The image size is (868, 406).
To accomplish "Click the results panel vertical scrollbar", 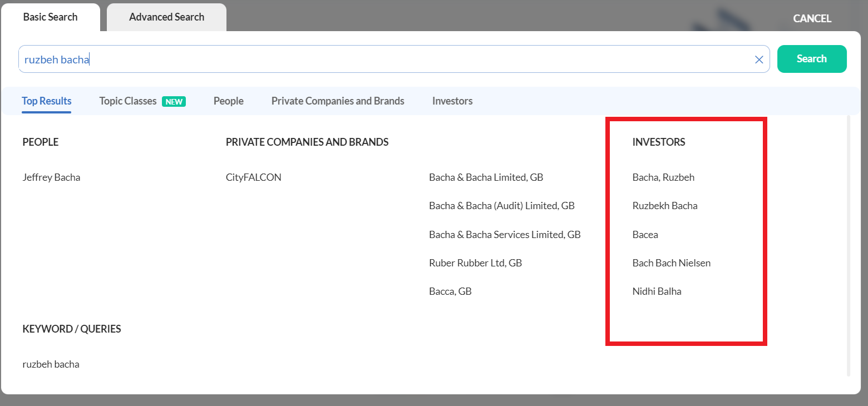I will pos(848,245).
